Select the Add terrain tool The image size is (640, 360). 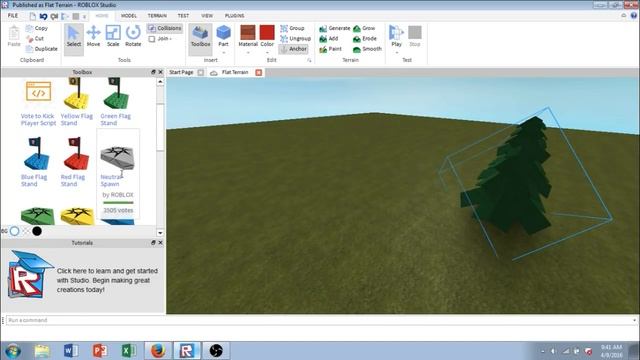[x=329, y=38]
